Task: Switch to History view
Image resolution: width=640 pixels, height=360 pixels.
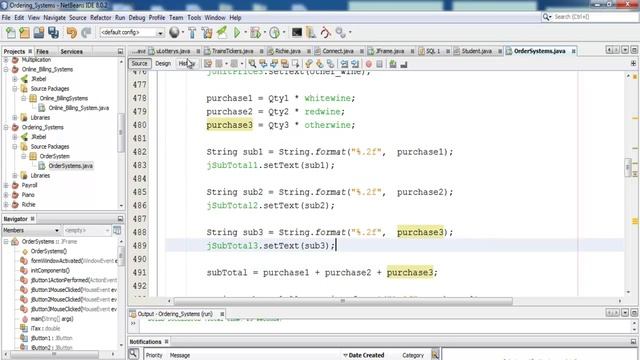Action: click(187, 64)
